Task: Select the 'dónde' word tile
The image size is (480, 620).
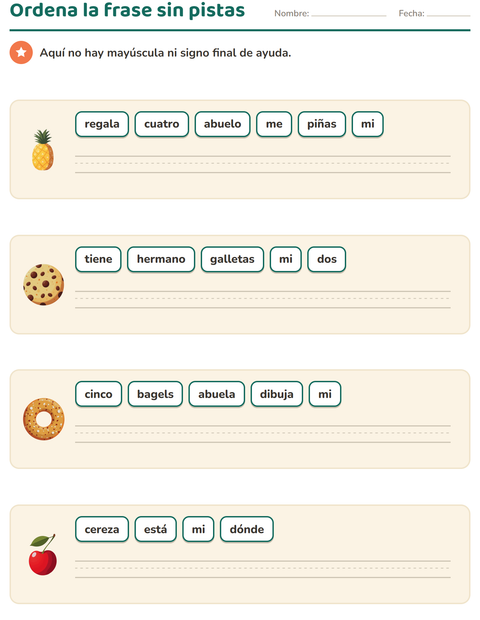Action: point(247,529)
